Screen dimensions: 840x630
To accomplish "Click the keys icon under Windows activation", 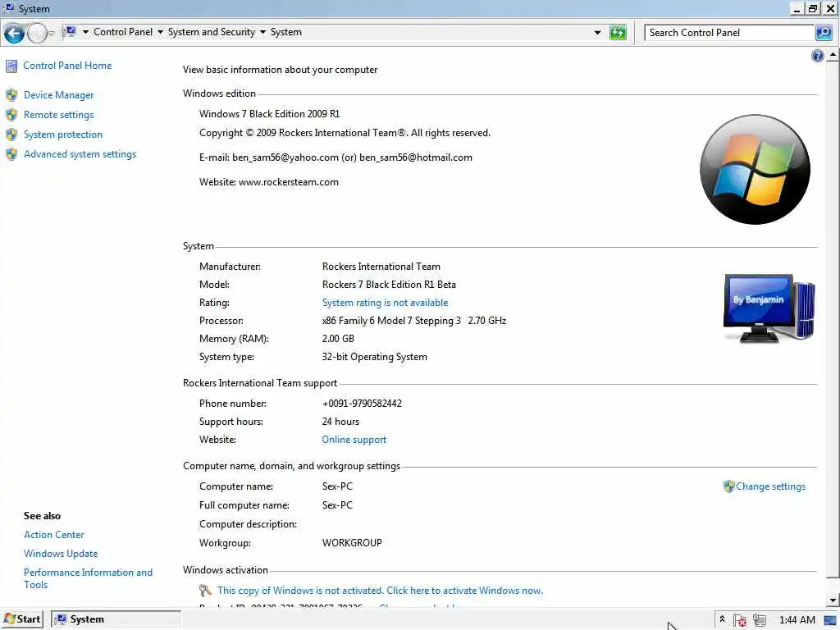I will pyautogui.click(x=205, y=591).
